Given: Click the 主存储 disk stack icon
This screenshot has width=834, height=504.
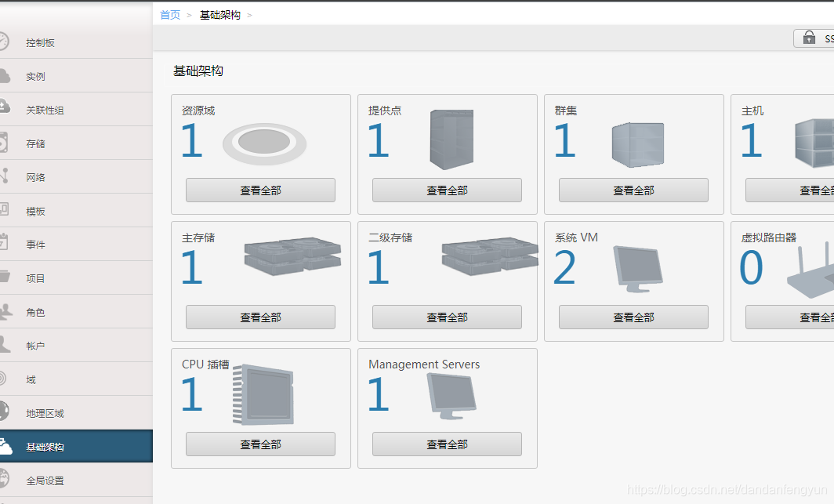Looking at the screenshot, I should coord(292,256).
